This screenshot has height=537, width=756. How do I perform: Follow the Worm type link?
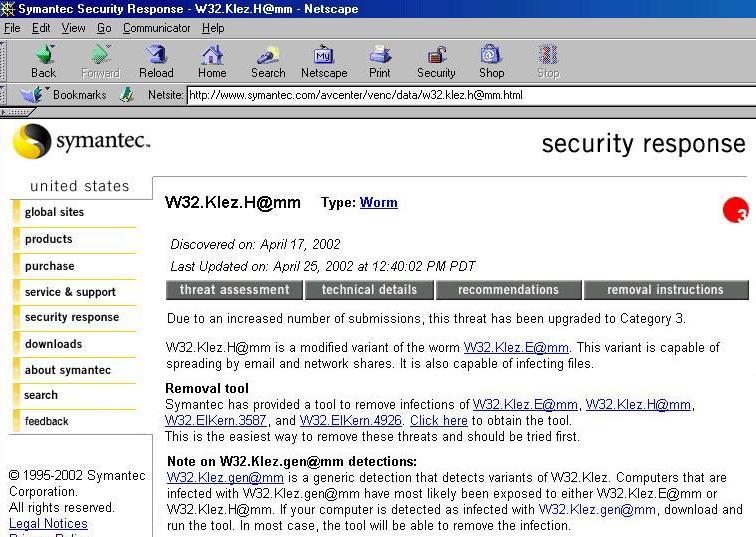[x=378, y=202]
